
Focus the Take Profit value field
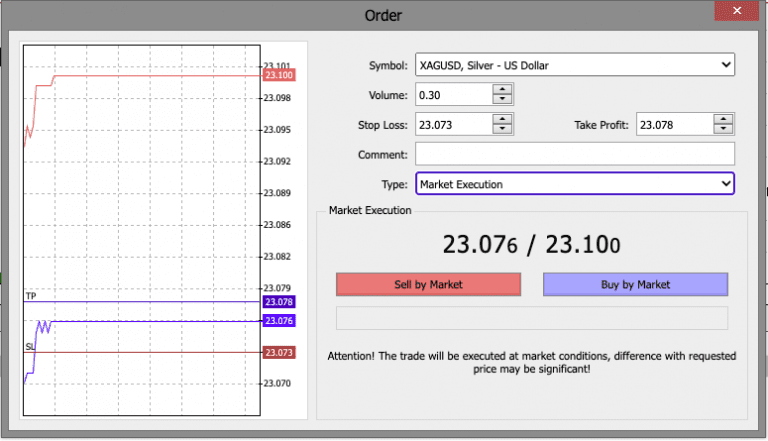click(x=672, y=125)
